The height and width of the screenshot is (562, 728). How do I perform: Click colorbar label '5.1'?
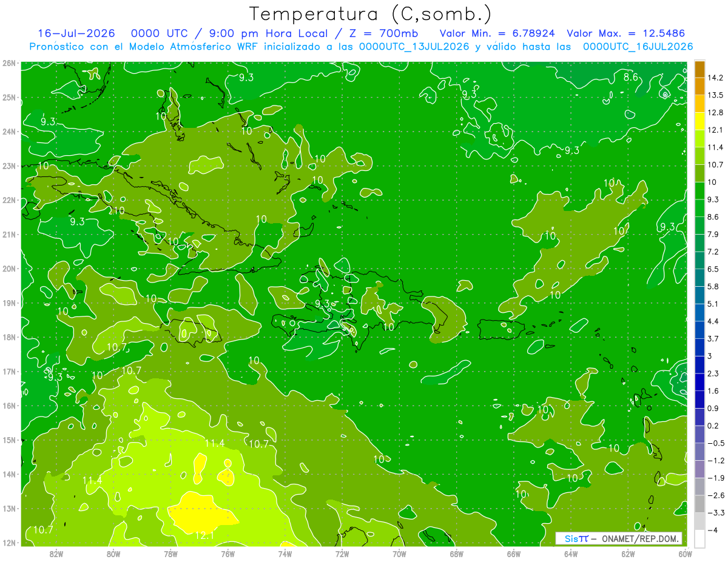point(713,304)
